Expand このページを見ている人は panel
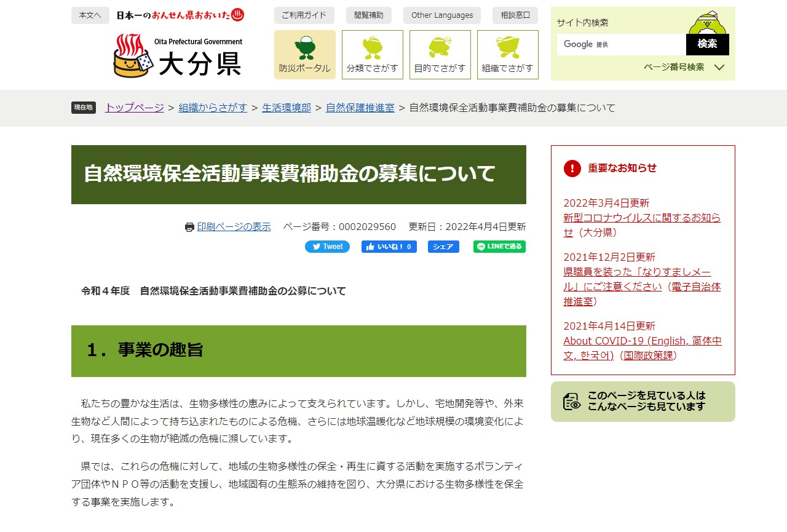 pyautogui.click(x=643, y=402)
